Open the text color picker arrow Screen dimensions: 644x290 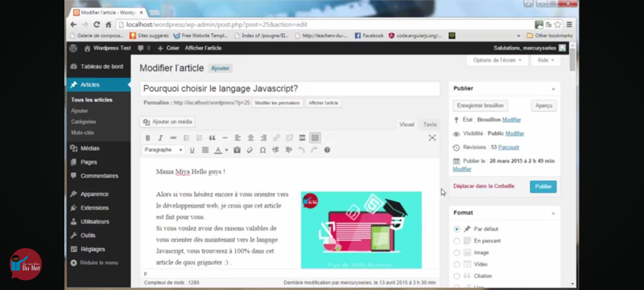pyautogui.click(x=227, y=150)
